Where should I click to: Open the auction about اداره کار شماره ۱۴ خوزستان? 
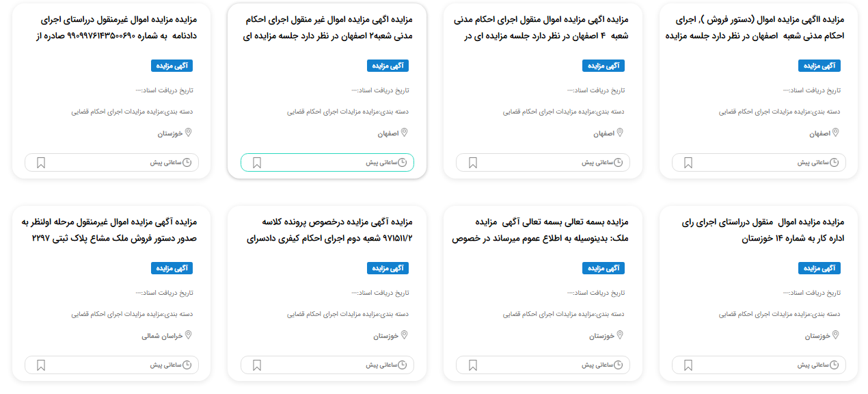[763, 230]
